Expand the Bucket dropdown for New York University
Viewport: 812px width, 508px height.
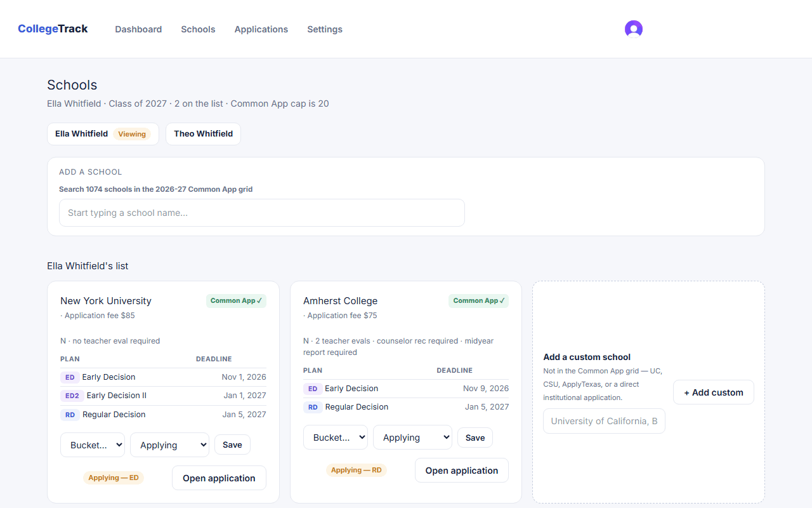[93, 445]
